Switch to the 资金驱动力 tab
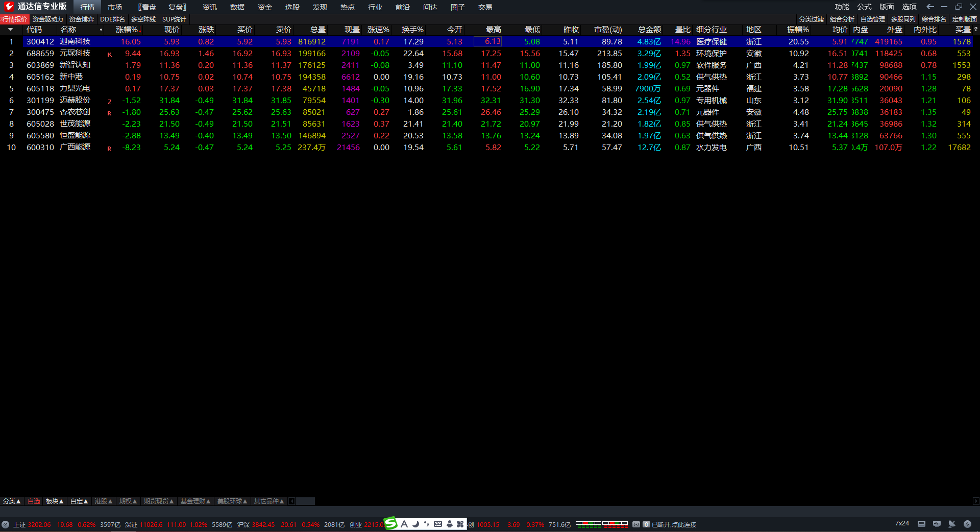 [x=48, y=19]
